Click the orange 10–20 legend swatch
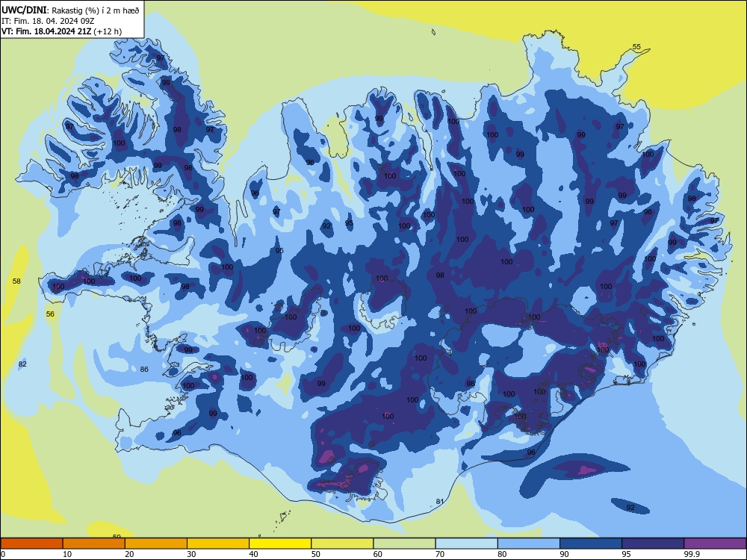747x560 pixels. coord(94,544)
